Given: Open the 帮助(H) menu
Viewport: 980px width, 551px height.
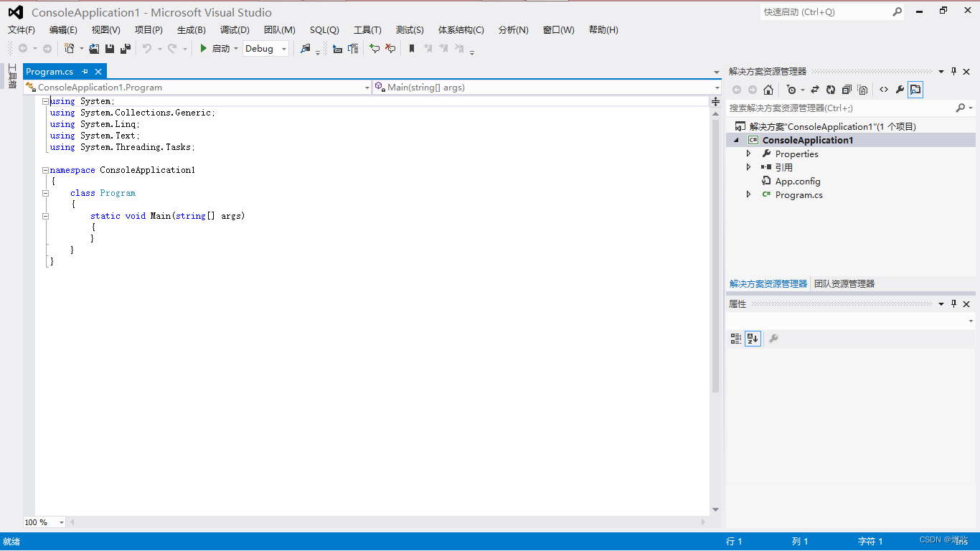Looking at the screenshot, I should pos(603,30).
